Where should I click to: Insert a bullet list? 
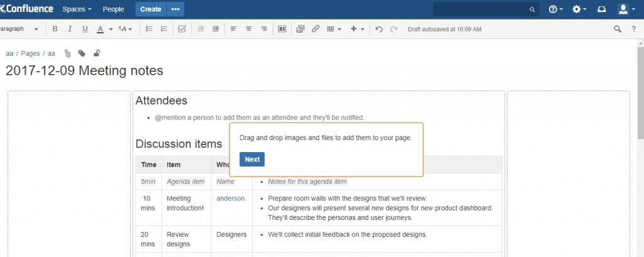(149, 29)
